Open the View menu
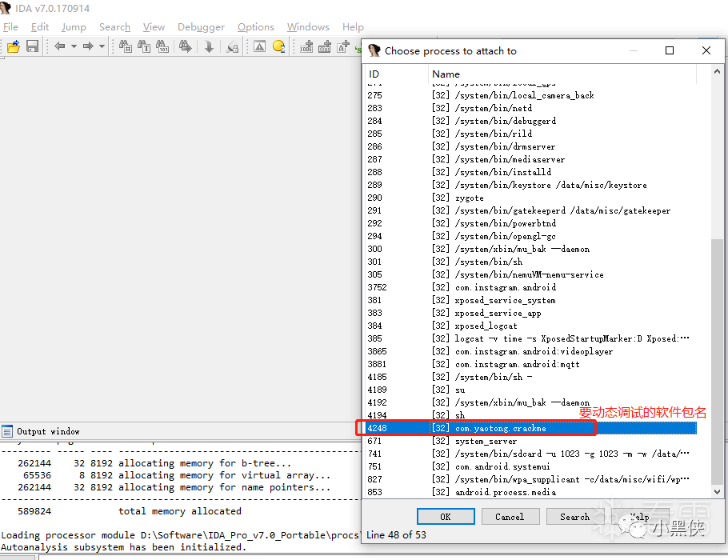 154,27
